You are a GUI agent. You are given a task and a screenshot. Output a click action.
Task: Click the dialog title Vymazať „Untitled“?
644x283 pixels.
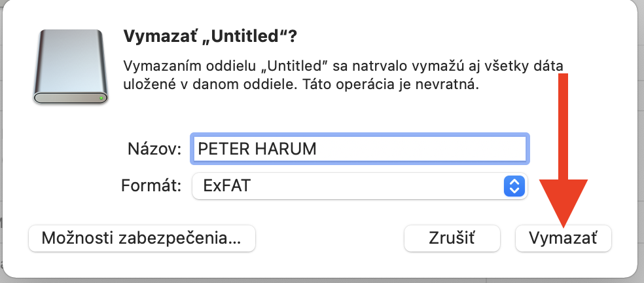(x=210, y=36)
